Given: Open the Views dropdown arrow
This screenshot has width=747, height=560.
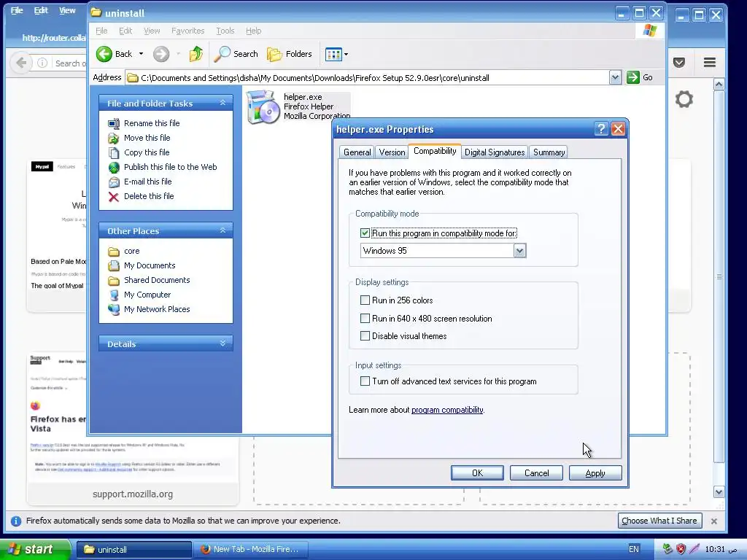Looking at the screenshot, I should pos(346,54).
